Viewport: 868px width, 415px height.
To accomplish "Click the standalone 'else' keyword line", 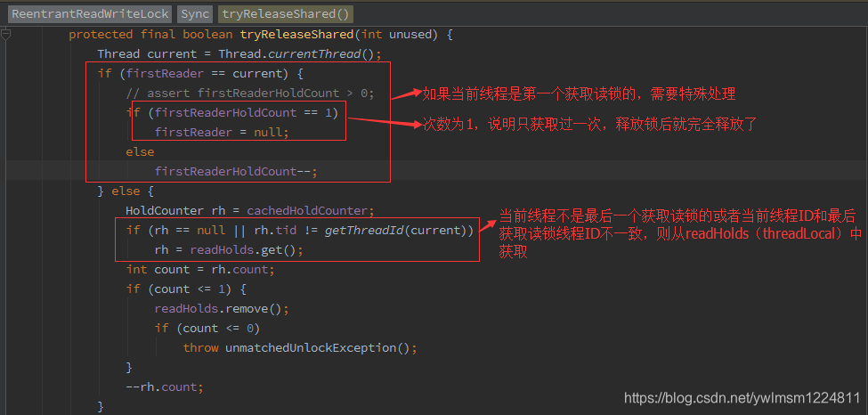I will click(140, 151).
